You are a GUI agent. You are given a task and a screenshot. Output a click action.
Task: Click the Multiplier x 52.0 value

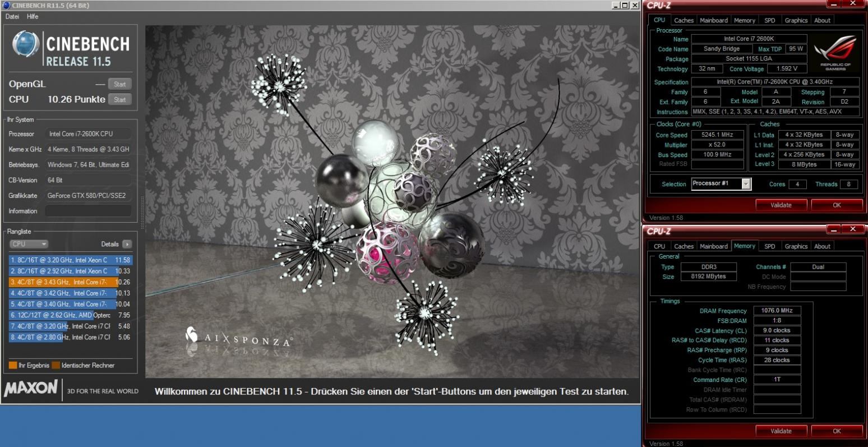[717, 145]
